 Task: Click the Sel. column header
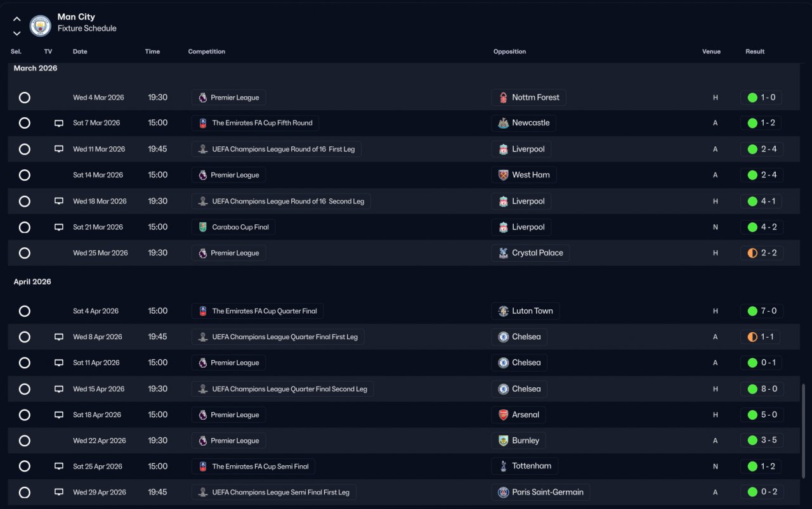pyautogui.click(x=16, y=51)
